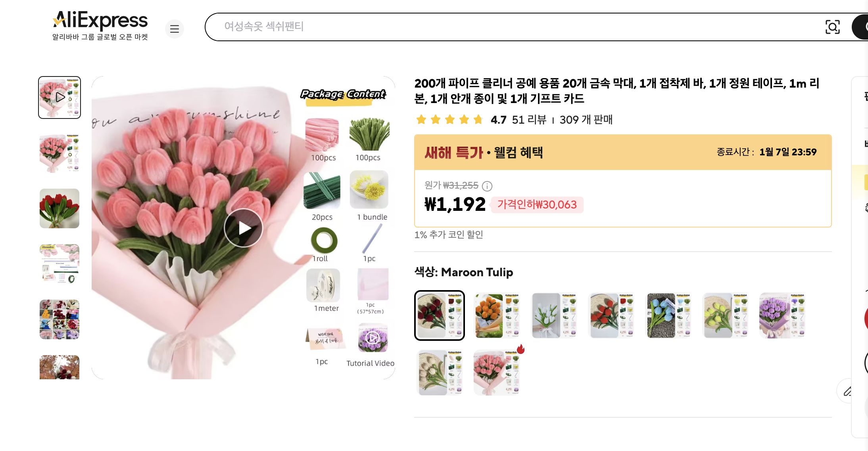View the multi-color flowers collage thumbnail
868x451 pixels.
60,319
